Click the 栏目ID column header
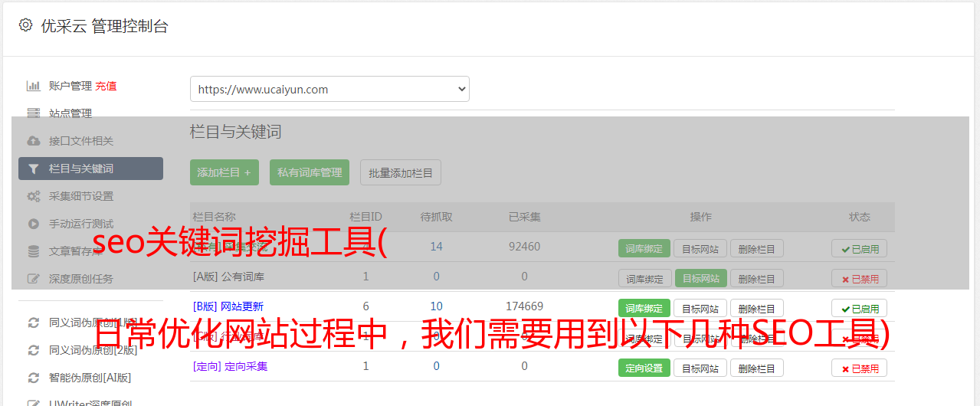980x406 pixels. point(365,217)
